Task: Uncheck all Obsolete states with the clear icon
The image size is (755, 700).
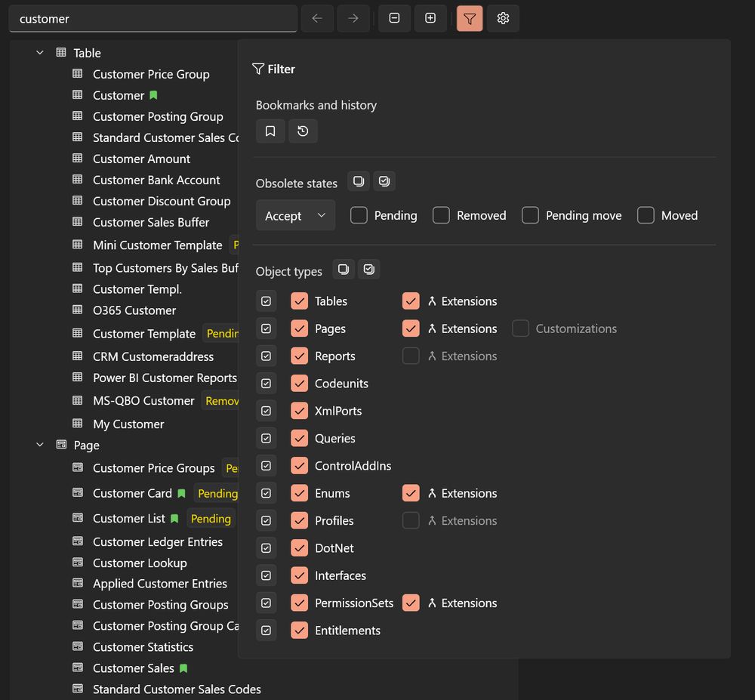Action: pos(358,181)
